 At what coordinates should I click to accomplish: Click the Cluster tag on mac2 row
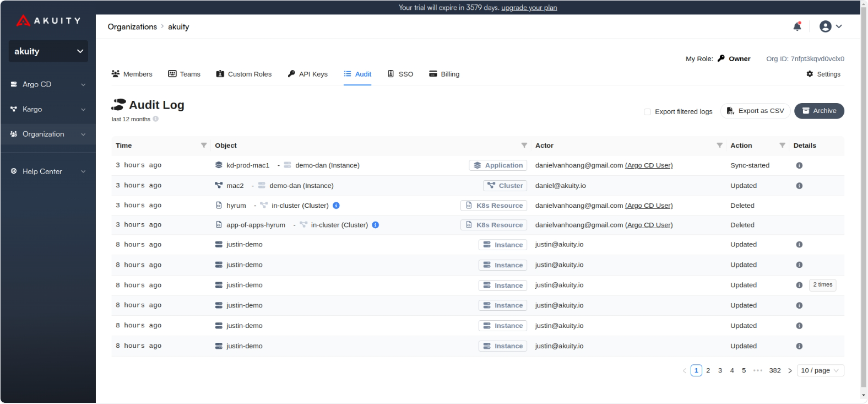505,186
